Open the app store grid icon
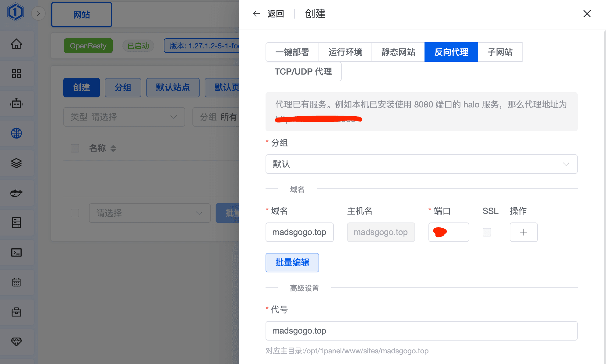Image resolution: width=606 pixels, height=364 pixels. click(x=16, y=74)
